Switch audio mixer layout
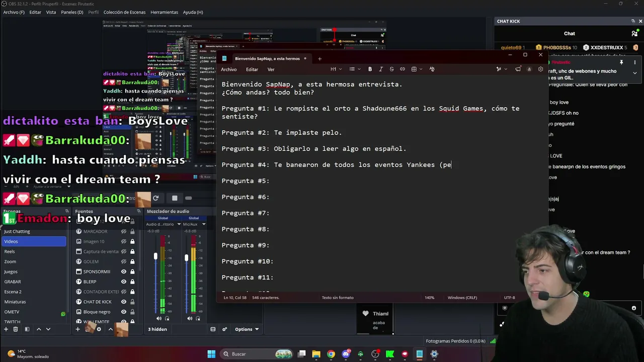This screenshot has height=362, width=644. pyautogui.click(x=213, y=329)
